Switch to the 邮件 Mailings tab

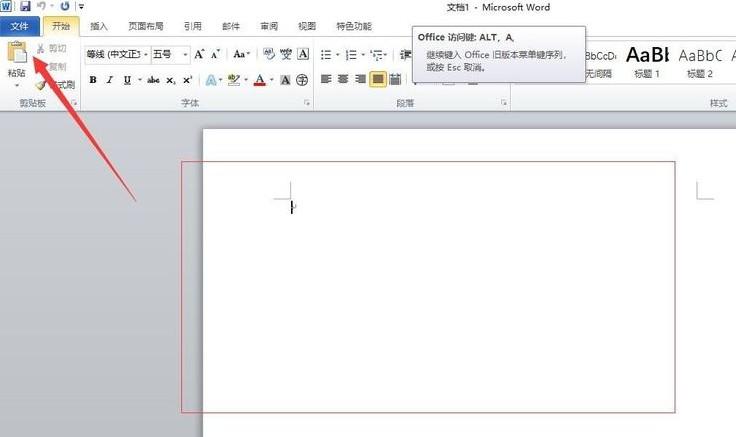230,26
